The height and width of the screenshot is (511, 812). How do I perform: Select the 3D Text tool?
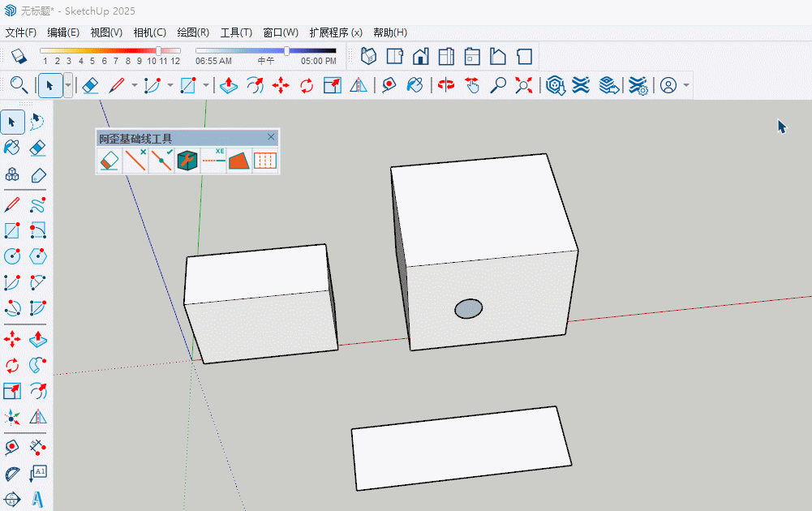pos(38,498)
